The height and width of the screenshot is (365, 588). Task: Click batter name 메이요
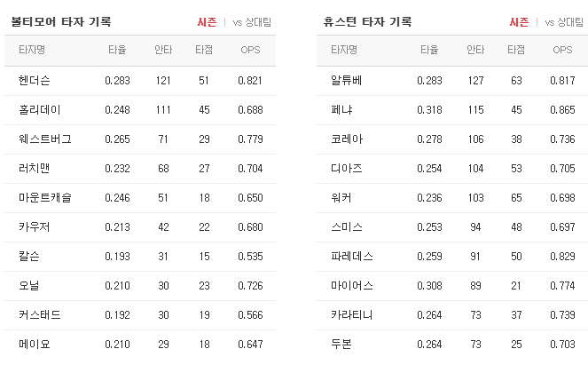(x=34, y=345)
